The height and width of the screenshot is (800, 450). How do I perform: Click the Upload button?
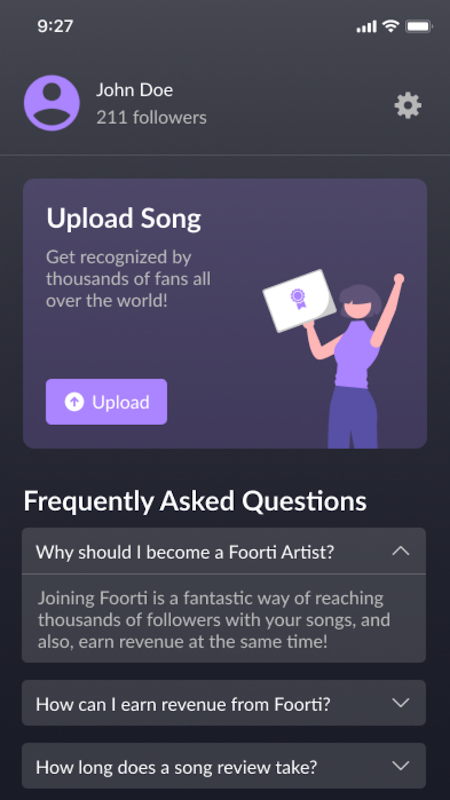click(x=107, y=402)
